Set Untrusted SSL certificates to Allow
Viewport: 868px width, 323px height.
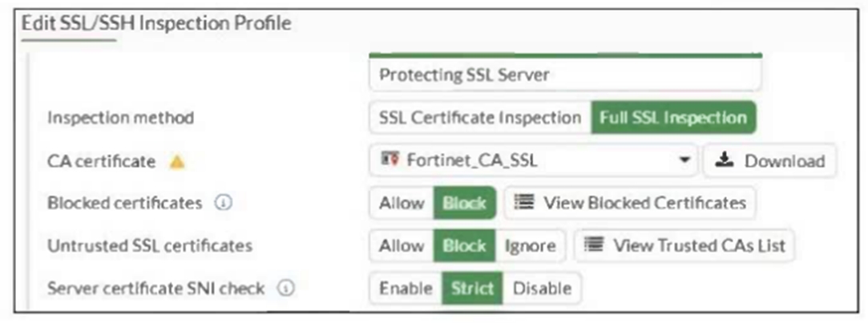[402, 245]
